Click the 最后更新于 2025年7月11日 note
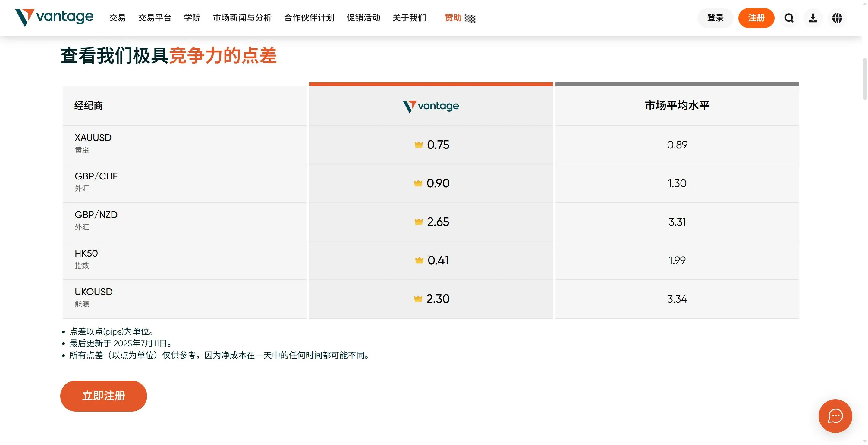 [120, 343]
